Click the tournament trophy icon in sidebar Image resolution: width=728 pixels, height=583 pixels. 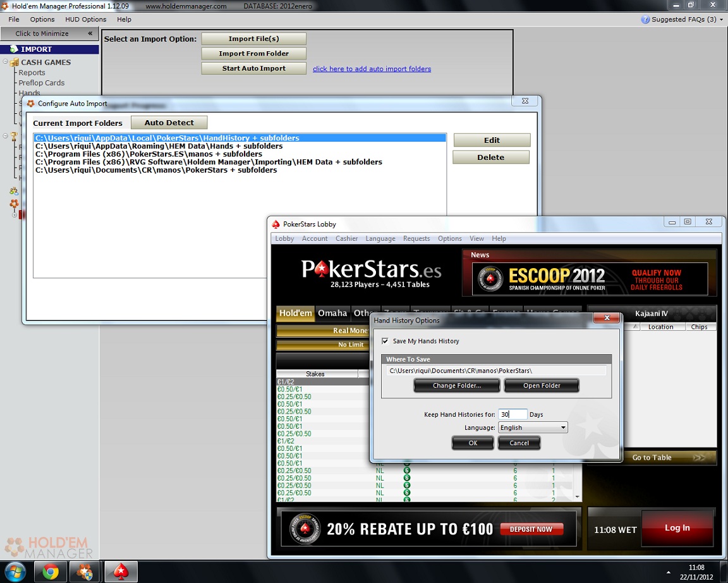click(14, 136)
